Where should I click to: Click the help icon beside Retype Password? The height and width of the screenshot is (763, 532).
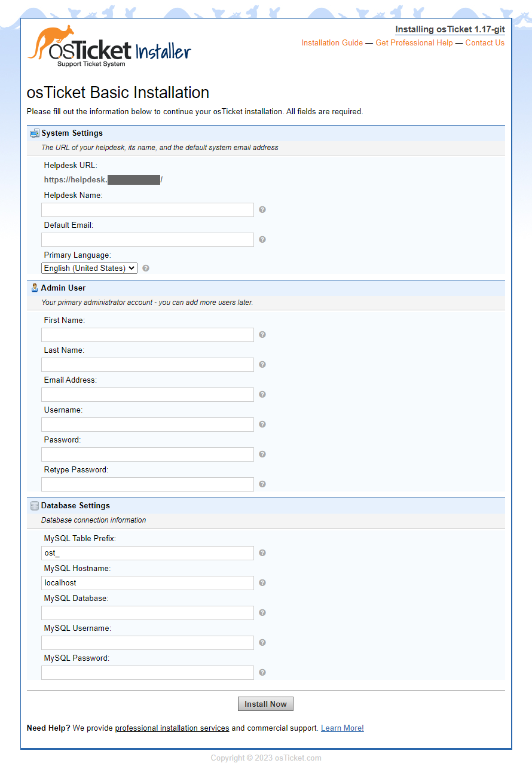(262, 484)
